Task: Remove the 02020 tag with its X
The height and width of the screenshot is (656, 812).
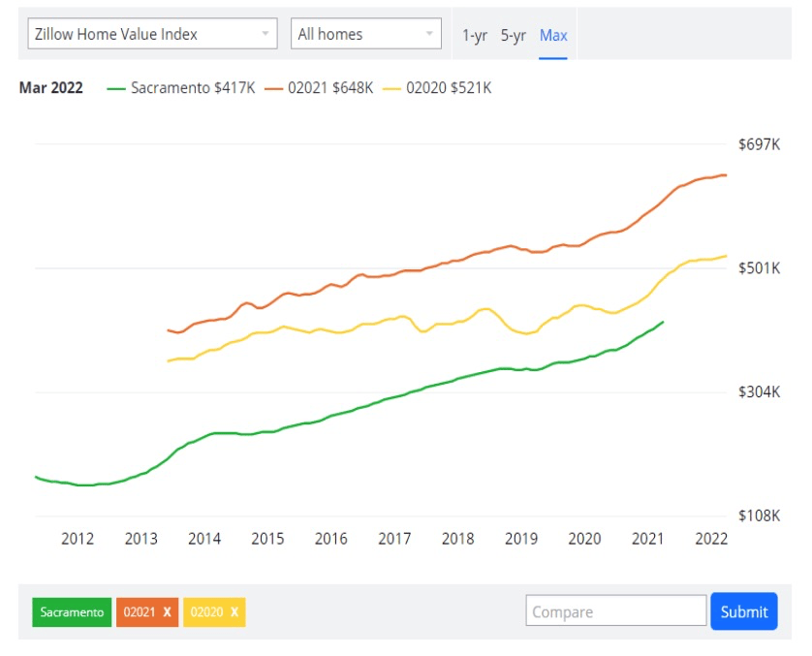Action: [234, 612]
